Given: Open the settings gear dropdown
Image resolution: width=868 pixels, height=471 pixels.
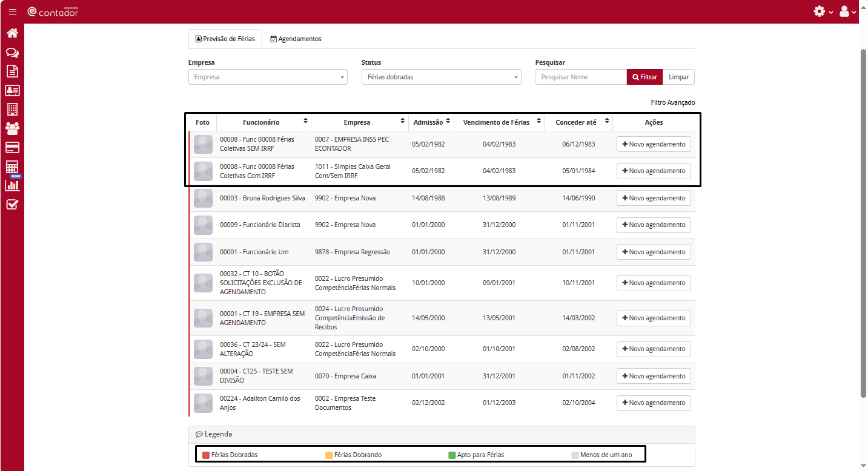Looking at the screenshot, I should [x=823, y=12].
